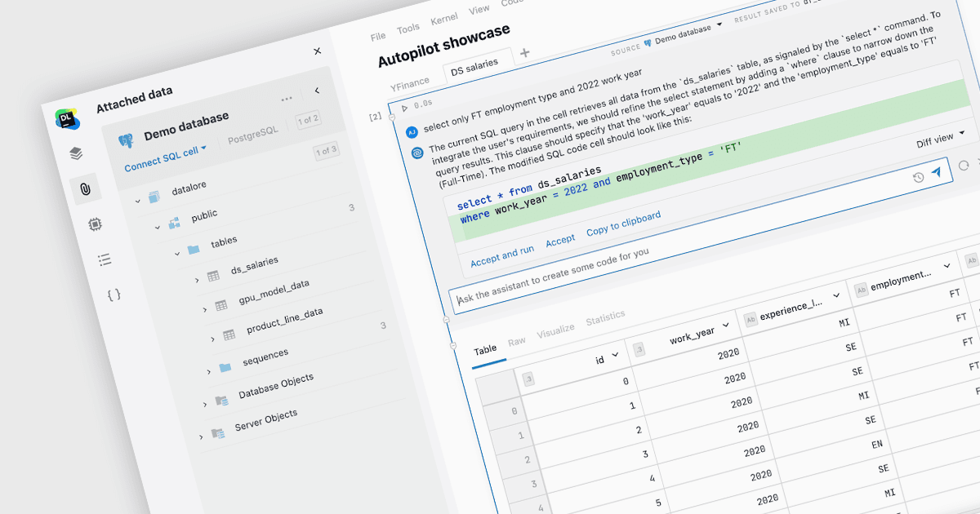Click the assistant prompt input field
Image resolution: width=980 pixels, height=514 pixels.
pos(702,237)
